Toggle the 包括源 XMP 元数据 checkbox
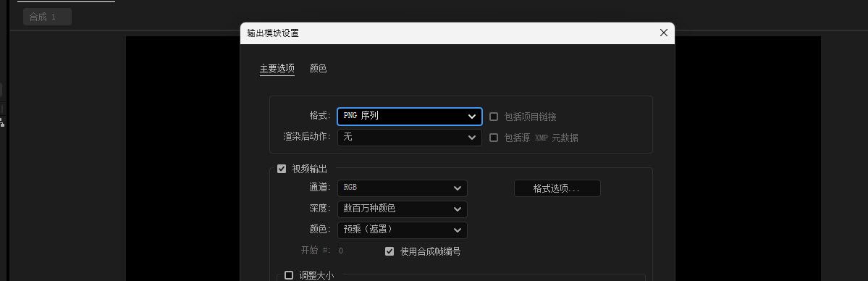Screen dimensions: 868x281 [x=494, y=138]
